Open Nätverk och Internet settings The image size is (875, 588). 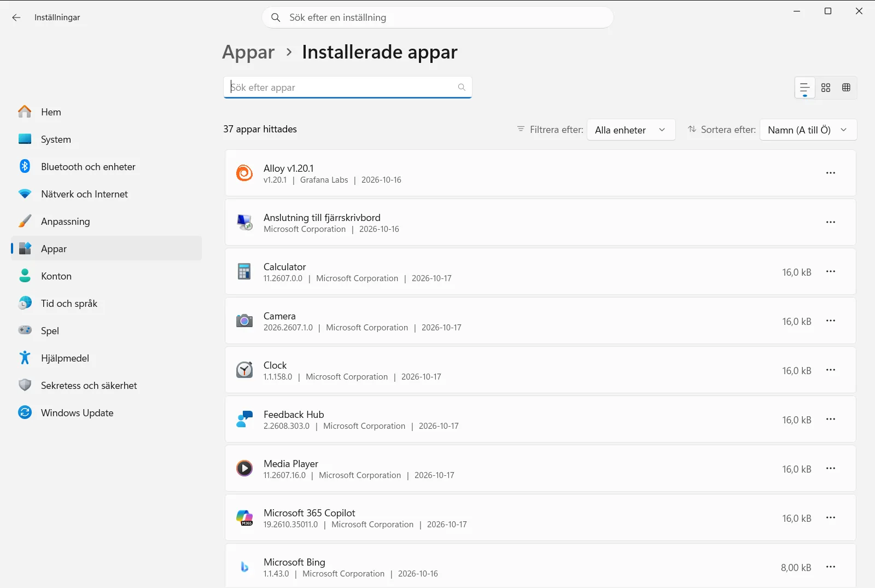[106, 194]
